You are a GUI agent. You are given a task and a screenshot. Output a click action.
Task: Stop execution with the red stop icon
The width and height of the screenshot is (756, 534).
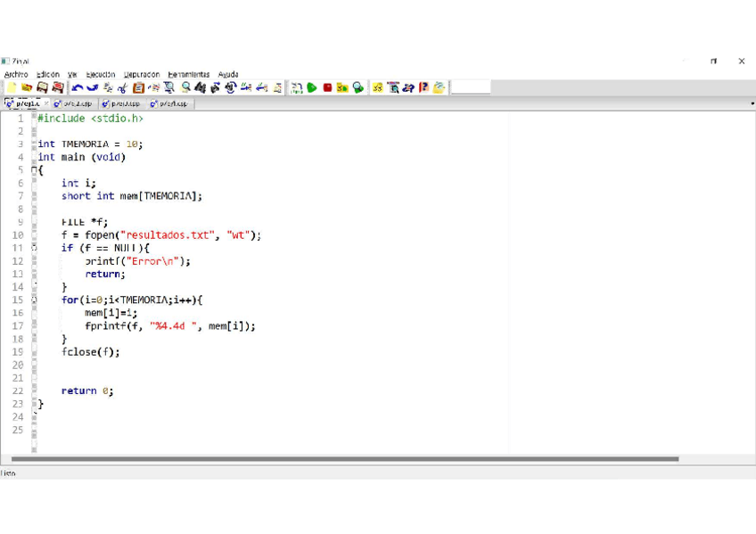click(327, 87)
